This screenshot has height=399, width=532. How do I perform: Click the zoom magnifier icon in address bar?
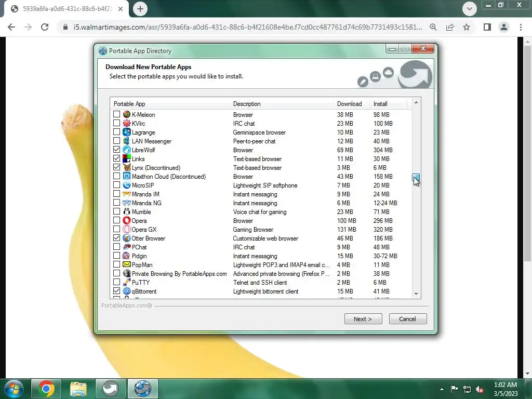click(433, 27)
